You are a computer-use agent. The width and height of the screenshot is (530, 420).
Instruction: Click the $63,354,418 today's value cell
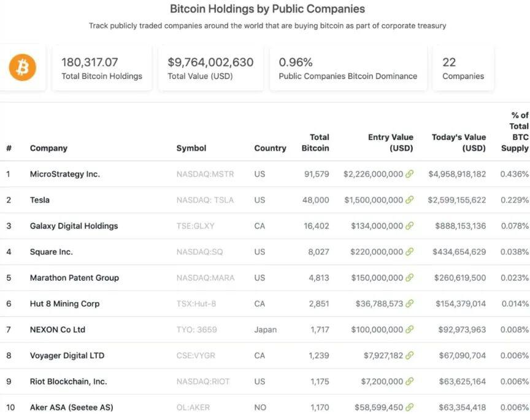[463, 408]
